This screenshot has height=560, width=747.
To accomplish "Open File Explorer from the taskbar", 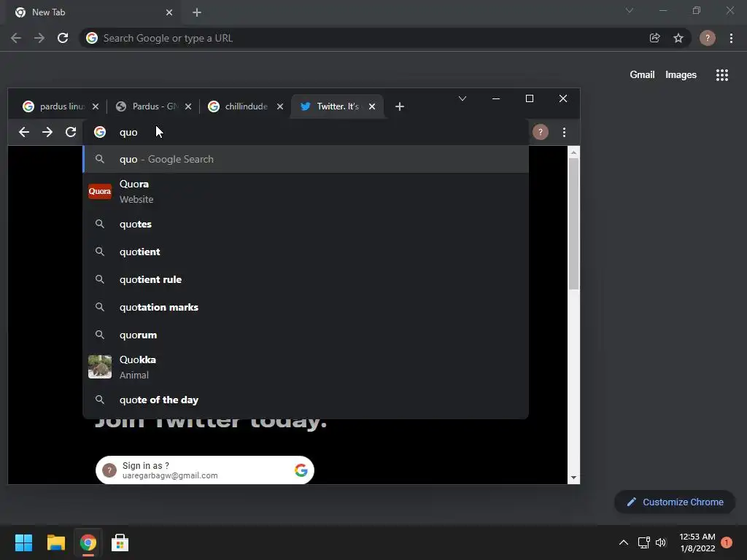I will (x=55, y=542).
